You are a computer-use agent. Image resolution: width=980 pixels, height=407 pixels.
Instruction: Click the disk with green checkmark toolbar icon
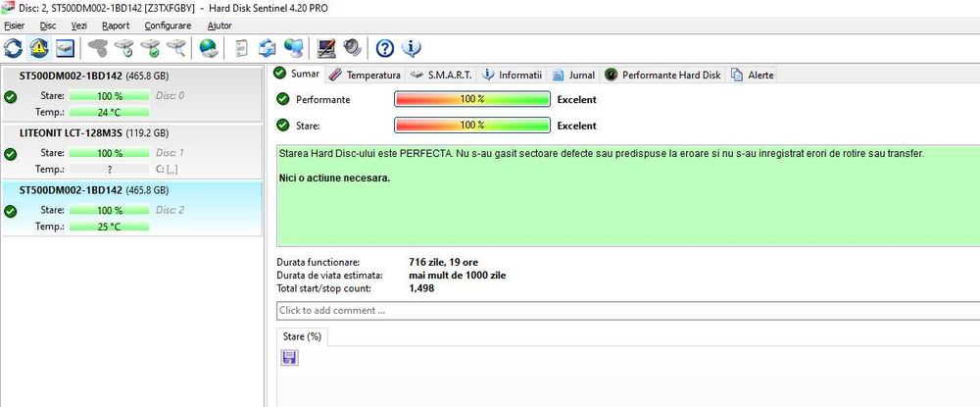pyautogui.click(x=150, y=47)
